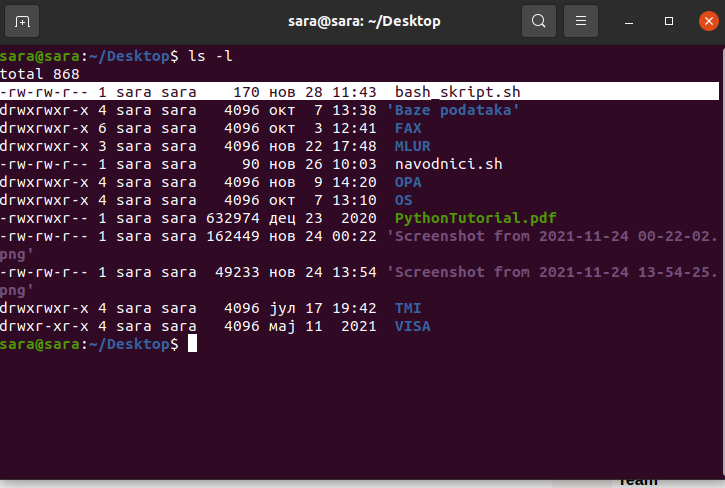Click the window title sara@sara: ~/Desktop
725x488 pixels.
point(364,21)
